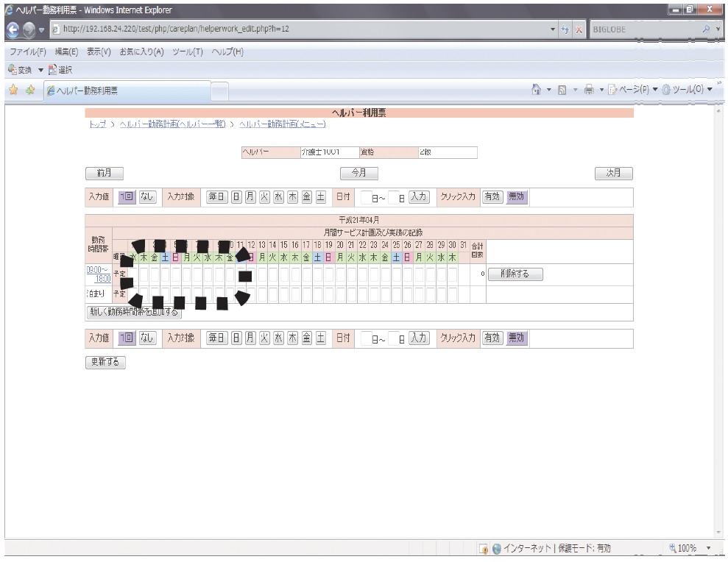This screenshot has width=728, height=562.
Task: Select なし input value above the calendar
Action: (147, 196)
